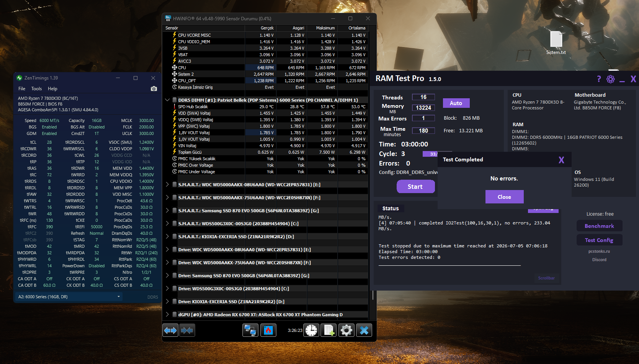Take screenshot with ZenTimings camera icon
This screenshot has width=639, height=364.
pos(154,89)
